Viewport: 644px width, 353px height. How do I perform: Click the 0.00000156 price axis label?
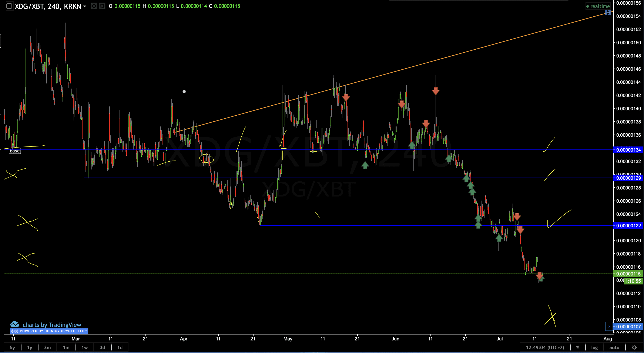628,3
